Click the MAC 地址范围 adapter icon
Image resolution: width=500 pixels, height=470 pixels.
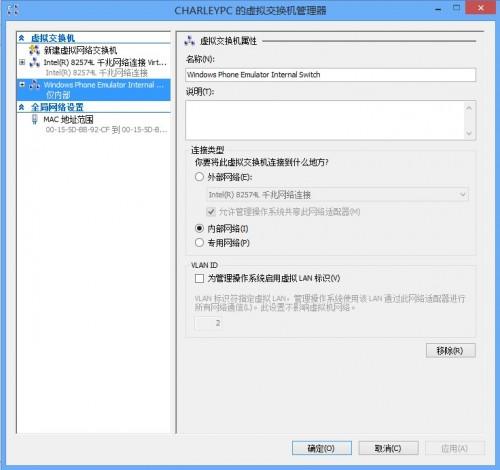tap(34, 119)
